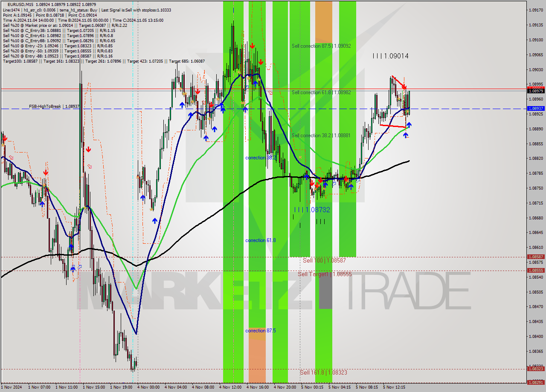546x392 pixels.
Task: Select the 'Sell 161.8 | 1.08323' label
Action: 323,372
